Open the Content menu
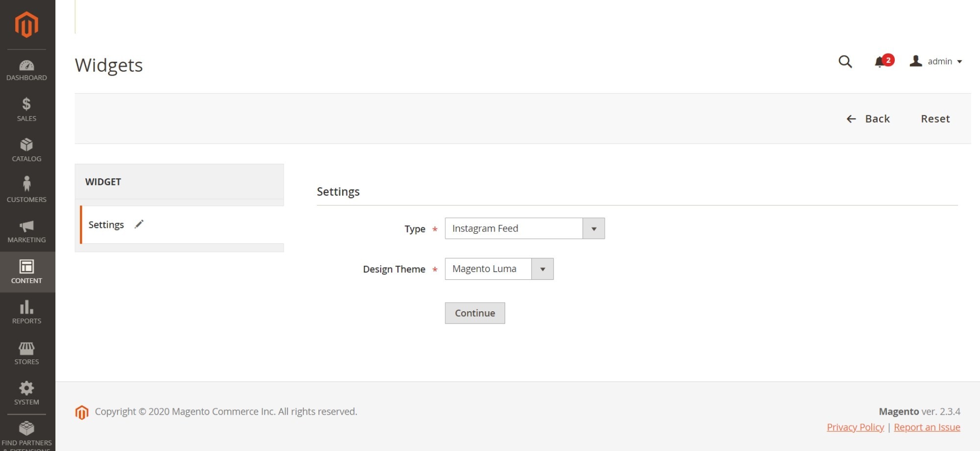980x451 pixels. coord(26,272)
